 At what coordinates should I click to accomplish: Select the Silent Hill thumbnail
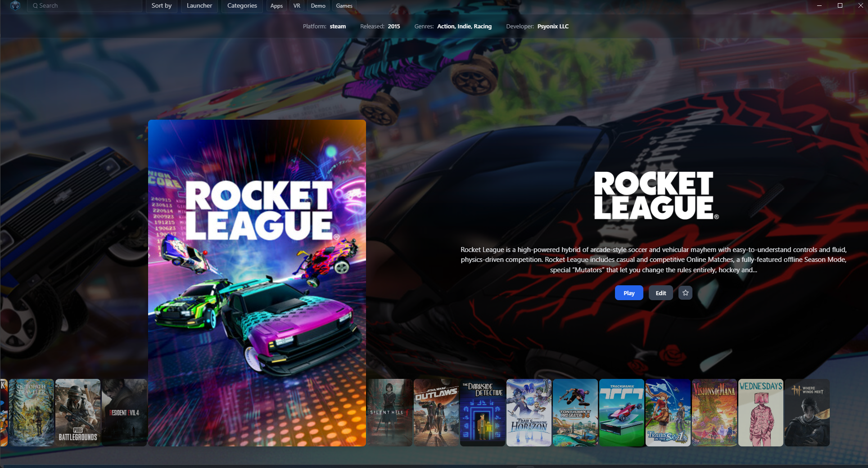click(389, 412)
